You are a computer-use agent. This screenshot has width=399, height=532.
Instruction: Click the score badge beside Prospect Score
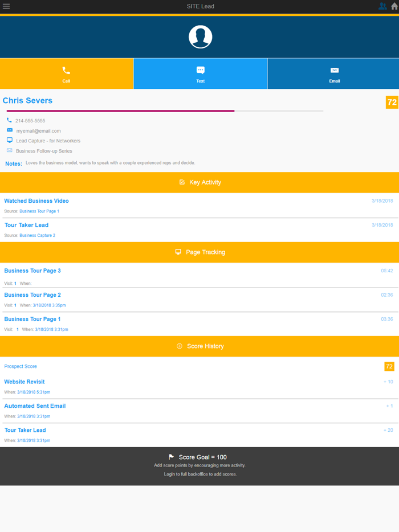[389, 366]
